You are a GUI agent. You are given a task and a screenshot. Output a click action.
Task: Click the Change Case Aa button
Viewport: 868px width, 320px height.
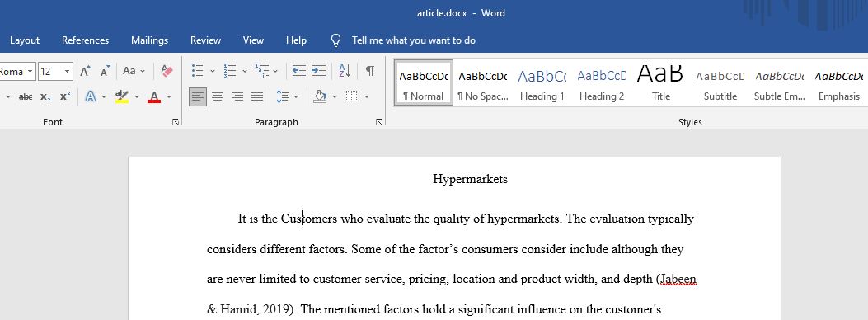click(x=129, y=71)
